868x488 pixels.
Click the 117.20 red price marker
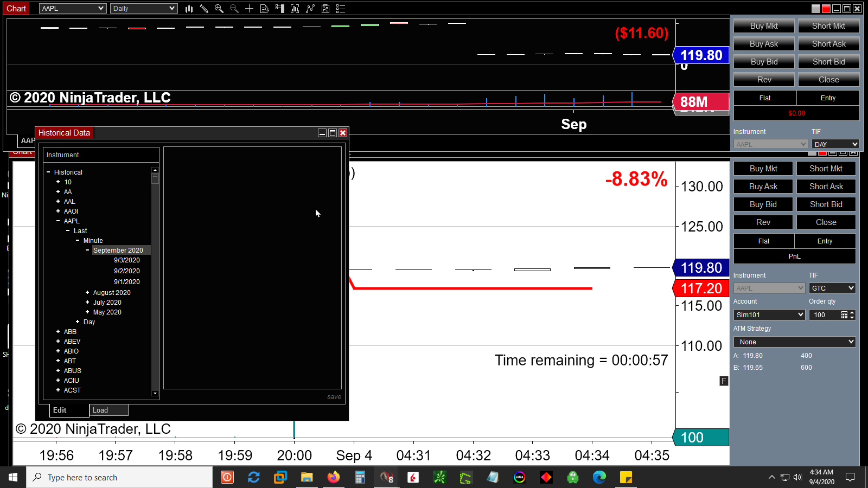tap(701, 288)
